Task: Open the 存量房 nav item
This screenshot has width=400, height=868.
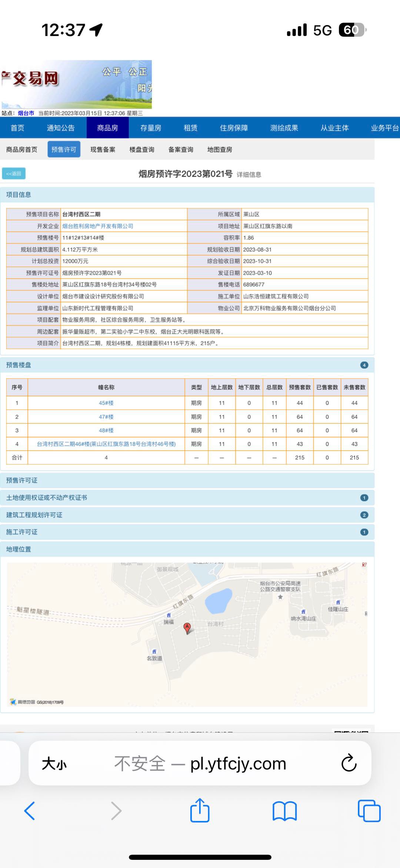Action: click(151, 128)
